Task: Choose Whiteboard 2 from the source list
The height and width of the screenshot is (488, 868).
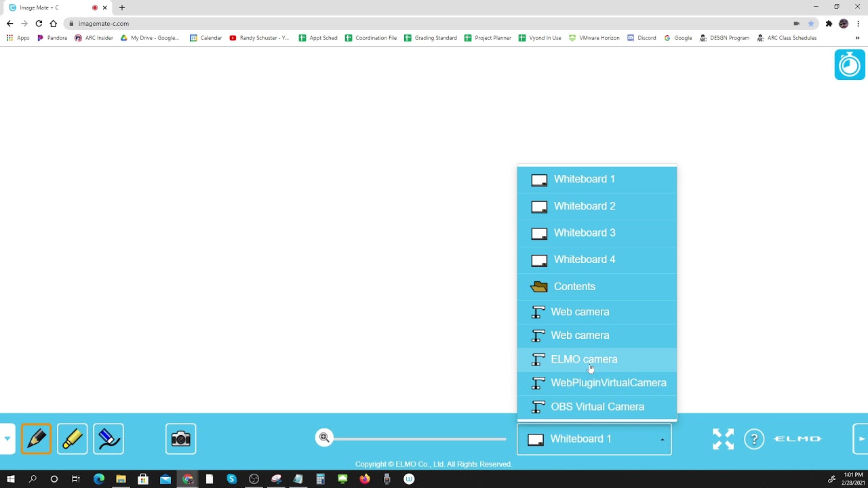Action: tap(597, 206)
